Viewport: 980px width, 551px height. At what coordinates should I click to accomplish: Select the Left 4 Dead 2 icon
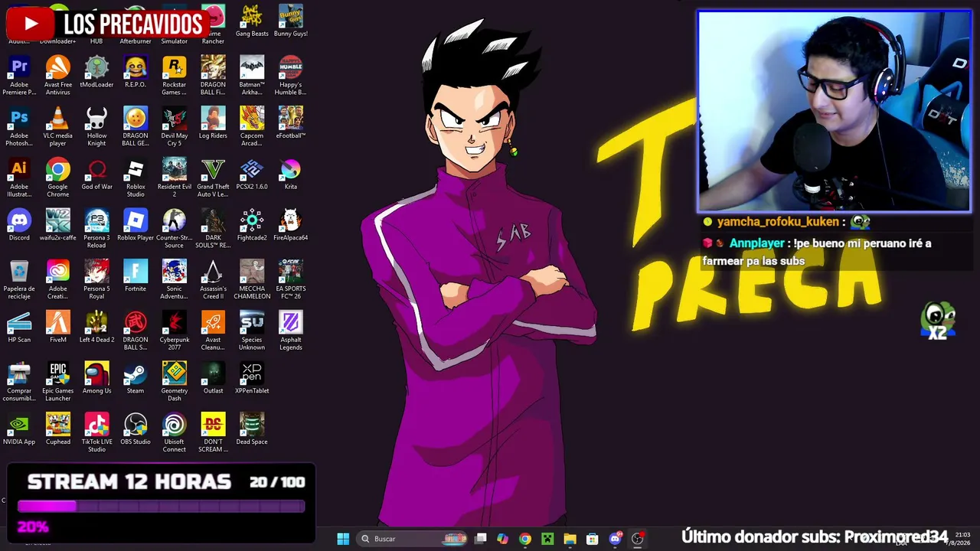96,328
